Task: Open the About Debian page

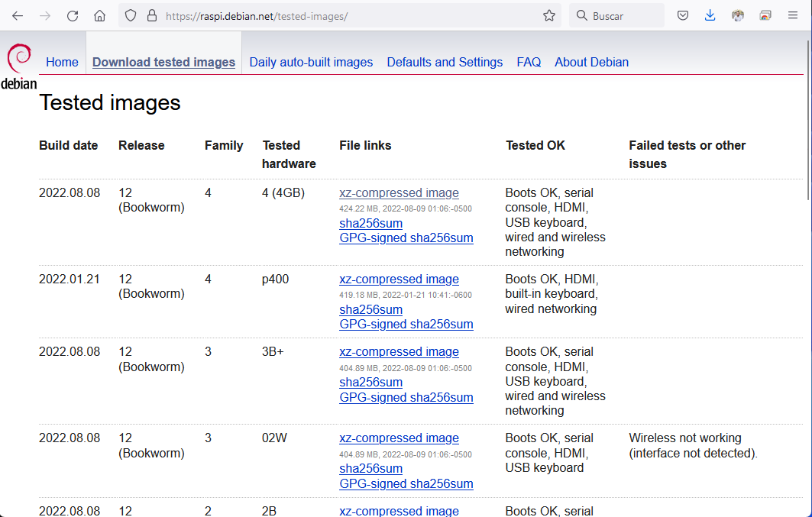Action: (x=591, y=63)
